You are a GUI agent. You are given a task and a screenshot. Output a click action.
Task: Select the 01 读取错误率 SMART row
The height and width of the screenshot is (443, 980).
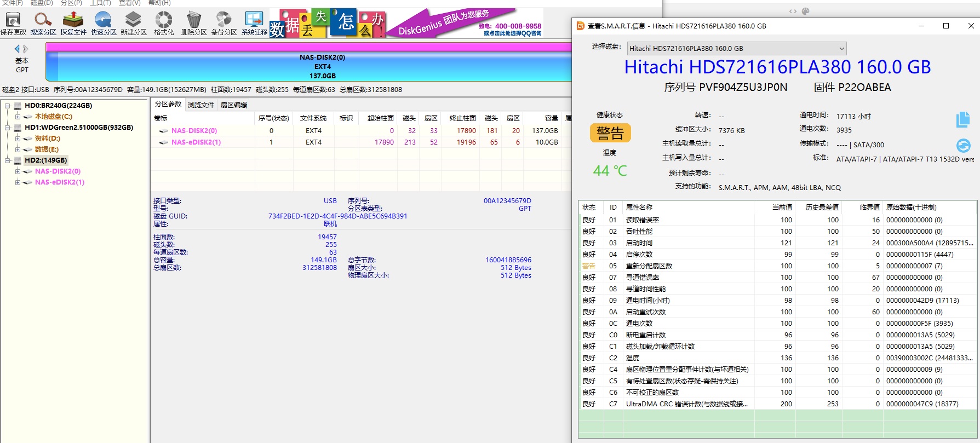coord(777,220)
